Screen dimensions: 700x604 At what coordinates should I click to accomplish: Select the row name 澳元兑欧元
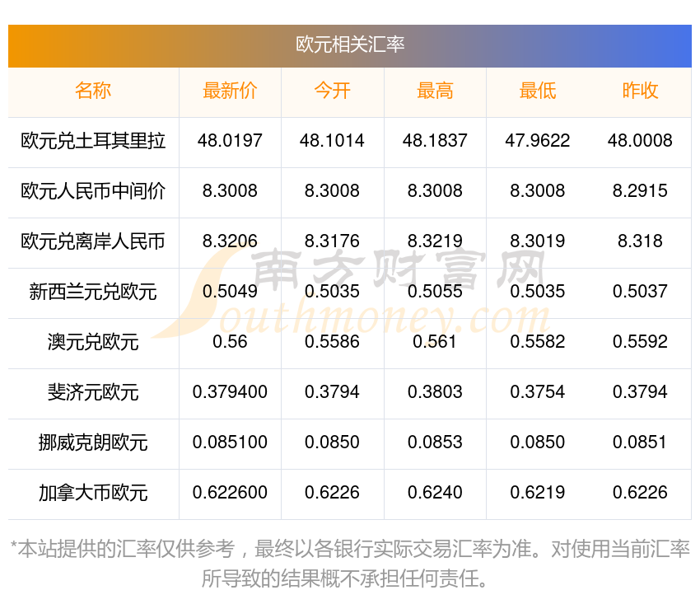click(93, 342)
